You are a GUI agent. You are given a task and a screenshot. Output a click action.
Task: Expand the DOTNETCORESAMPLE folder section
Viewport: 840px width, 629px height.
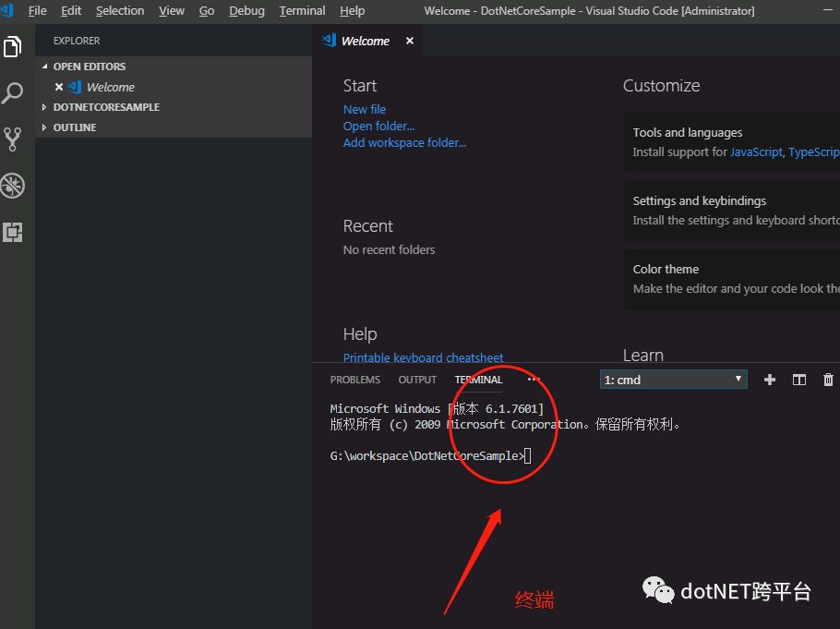click(x=174, y=107)
